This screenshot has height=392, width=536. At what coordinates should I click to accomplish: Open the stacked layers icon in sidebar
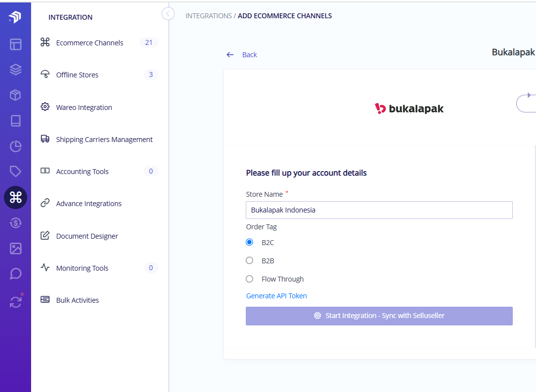[x=15, y=70]
